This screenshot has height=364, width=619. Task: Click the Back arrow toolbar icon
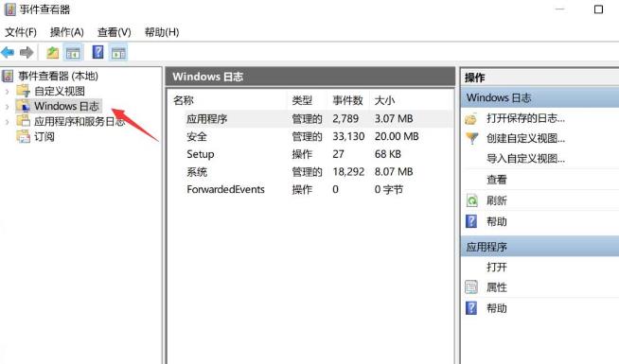(8, 52)
